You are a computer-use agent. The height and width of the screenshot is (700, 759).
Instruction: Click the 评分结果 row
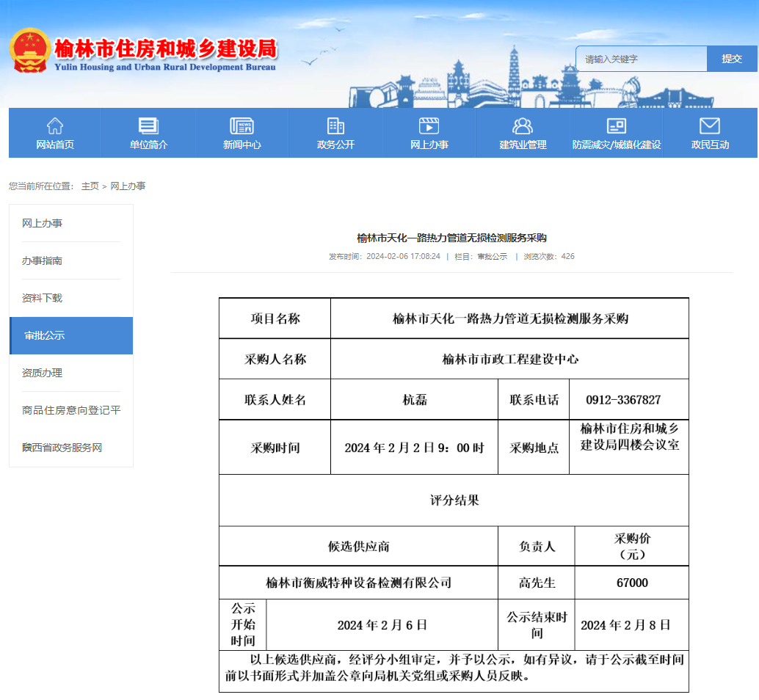[454, 500]
